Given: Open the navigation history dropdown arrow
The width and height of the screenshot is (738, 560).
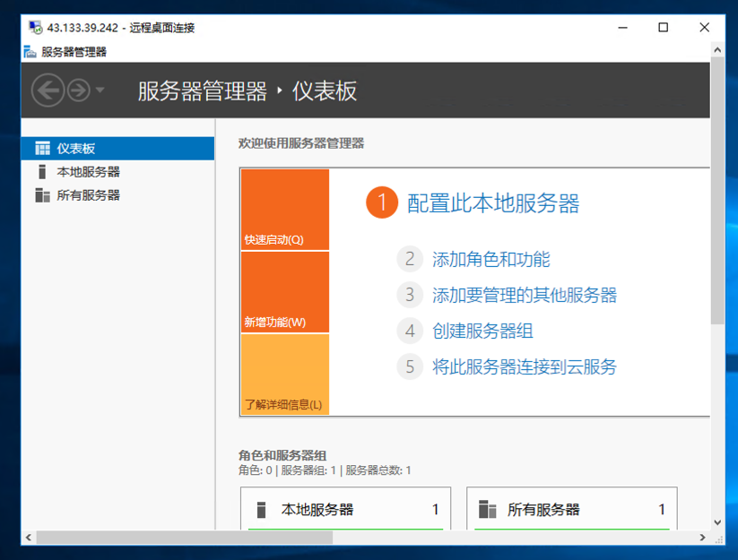Looking at the screenshot, I should coord(100,90).
